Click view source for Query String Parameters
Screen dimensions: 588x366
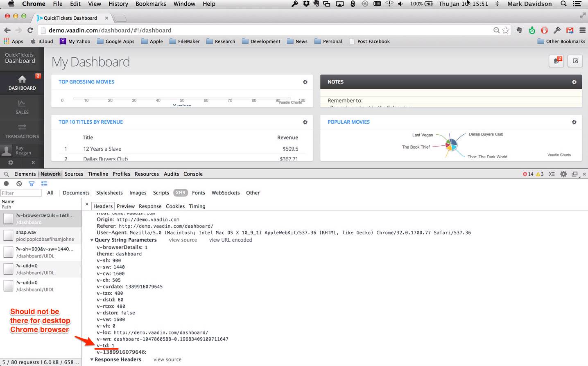pyautogui.click(x=183, y=240)
